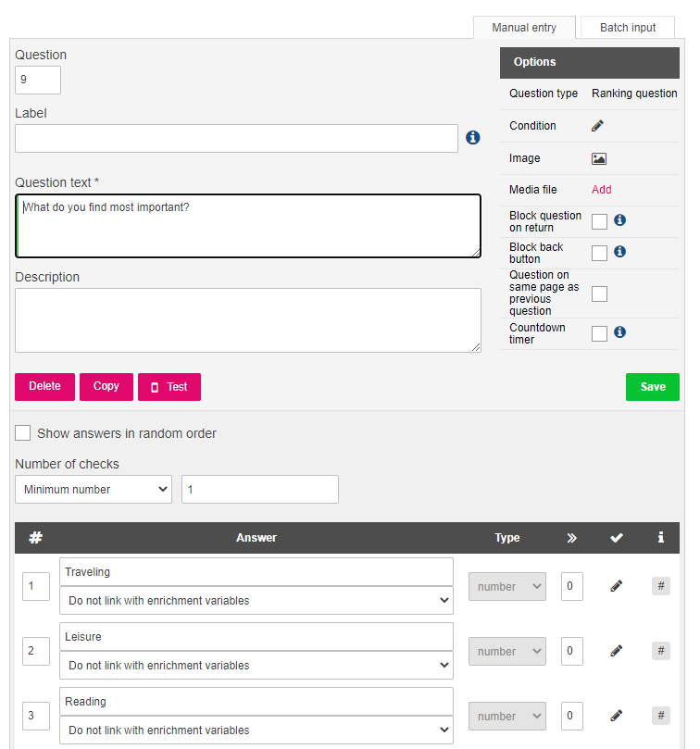Edit the Traveling answer with pencil icon
700x749 pixels.
617,586
